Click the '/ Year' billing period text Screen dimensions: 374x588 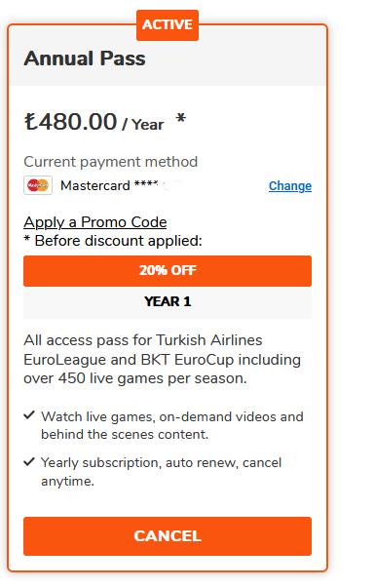143,125
